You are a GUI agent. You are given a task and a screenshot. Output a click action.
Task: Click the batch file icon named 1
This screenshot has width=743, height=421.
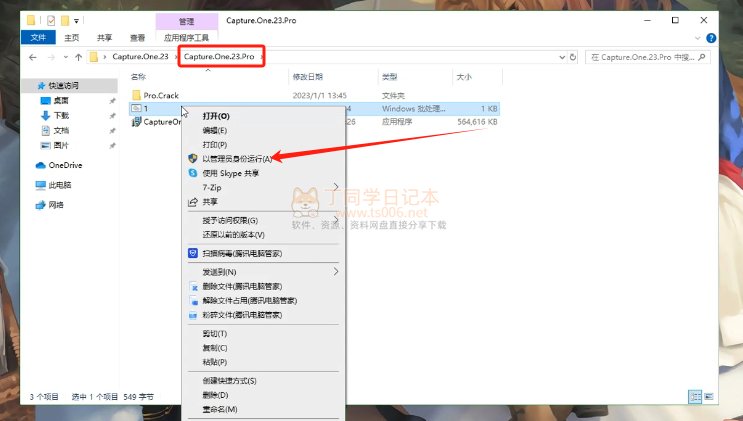[x=136, y=108]
